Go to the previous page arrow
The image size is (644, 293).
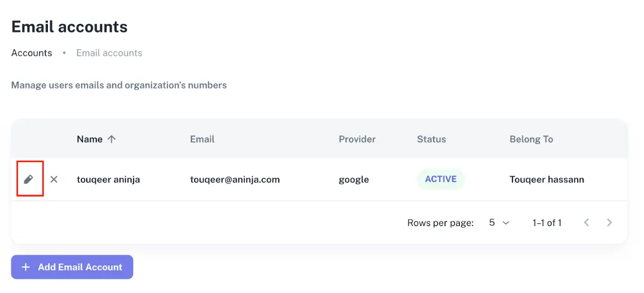586,223
